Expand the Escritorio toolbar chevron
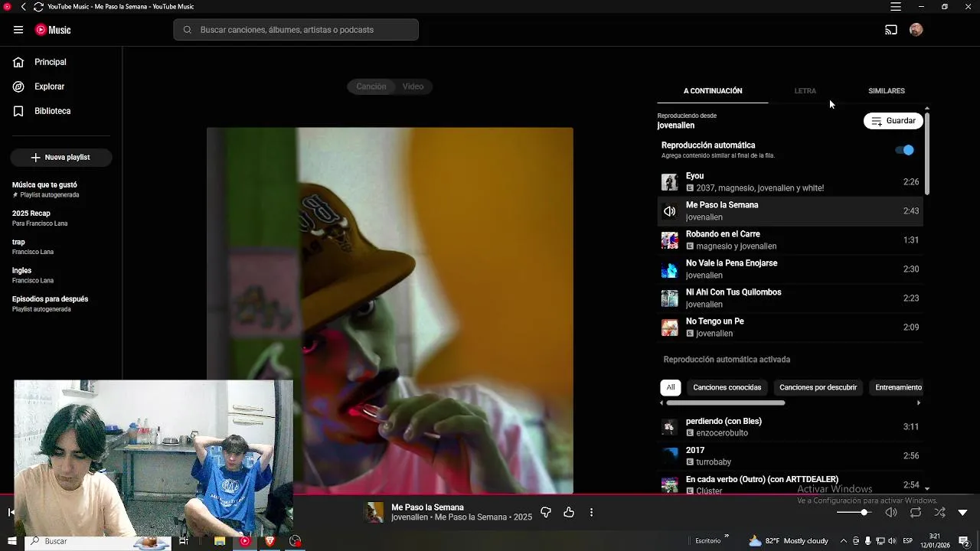The height and width of the screenshot is (551, 980). click(726, 536)
